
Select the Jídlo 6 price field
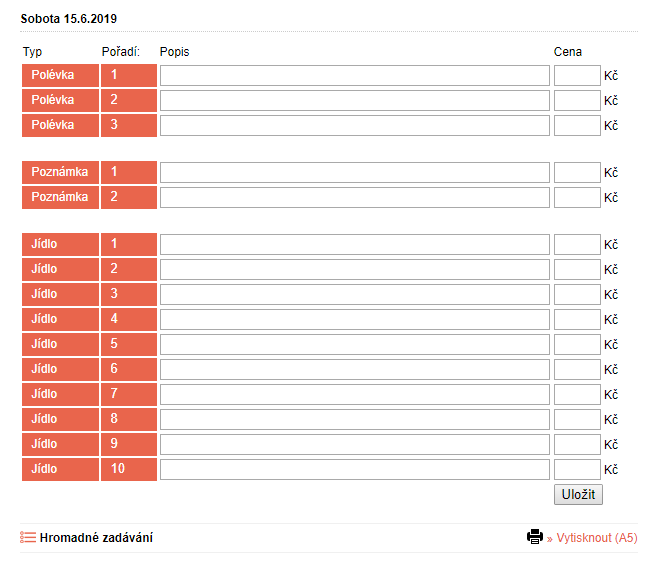576,370
